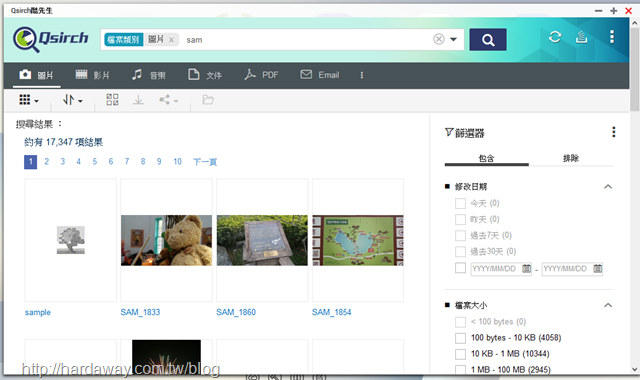This screenshot has height=380, width=640.
Task: Click the download toolbar icon
Action: (x=138, y=100)
